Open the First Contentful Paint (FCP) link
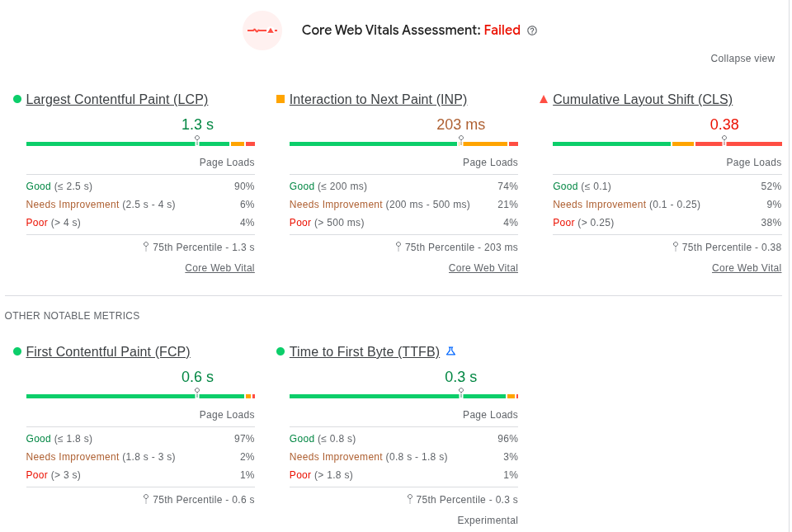The height and width of the screenshot is (532, 792). click(x=108, y=352)
